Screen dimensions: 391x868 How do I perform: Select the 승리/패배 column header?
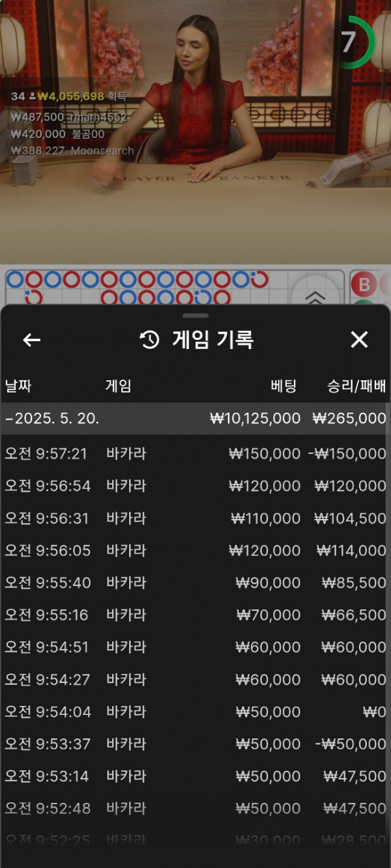356,385
